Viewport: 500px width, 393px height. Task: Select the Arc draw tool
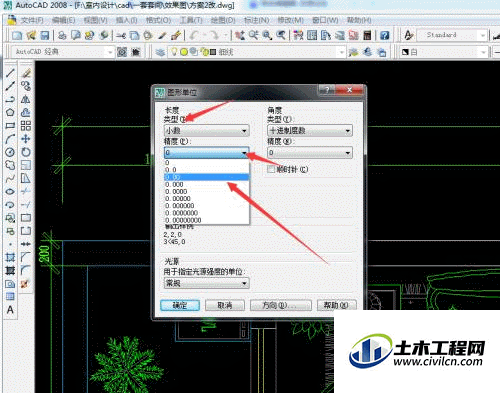[x=10, y=139]
